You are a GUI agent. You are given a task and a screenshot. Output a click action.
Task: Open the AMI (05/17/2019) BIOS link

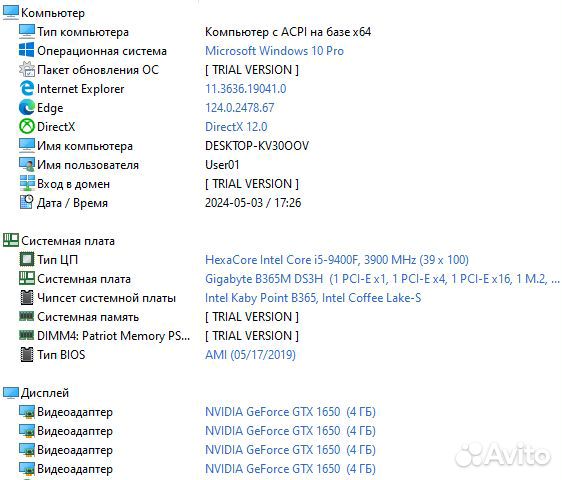(250, 355)
